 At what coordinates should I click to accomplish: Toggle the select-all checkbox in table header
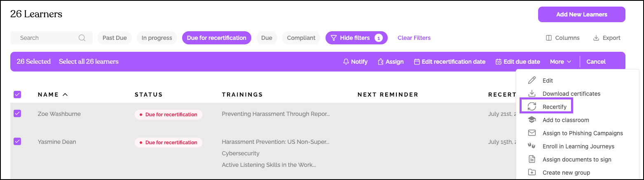pos(17,95)
